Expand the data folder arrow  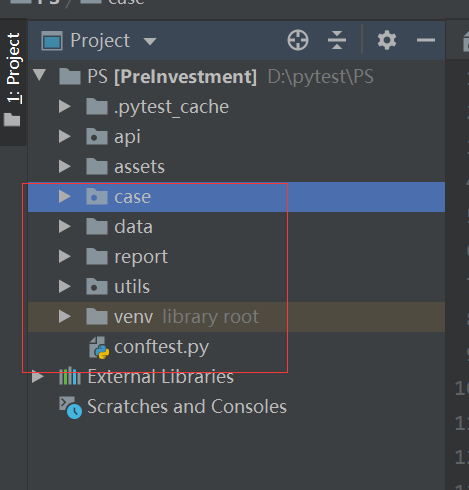(65, 227)
